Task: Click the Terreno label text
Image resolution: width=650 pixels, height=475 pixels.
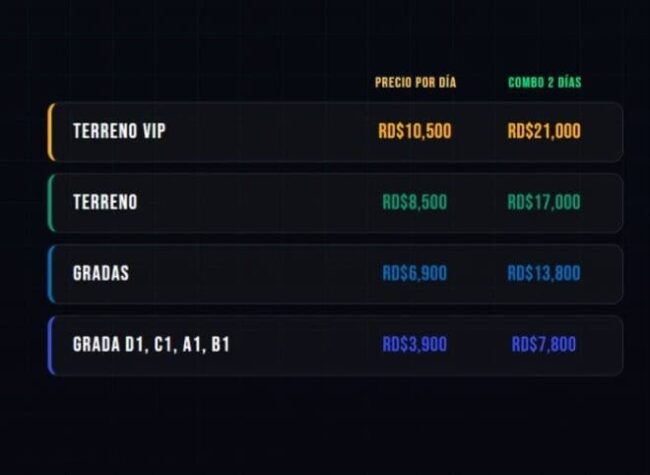Action: click(x=105, y=202)
